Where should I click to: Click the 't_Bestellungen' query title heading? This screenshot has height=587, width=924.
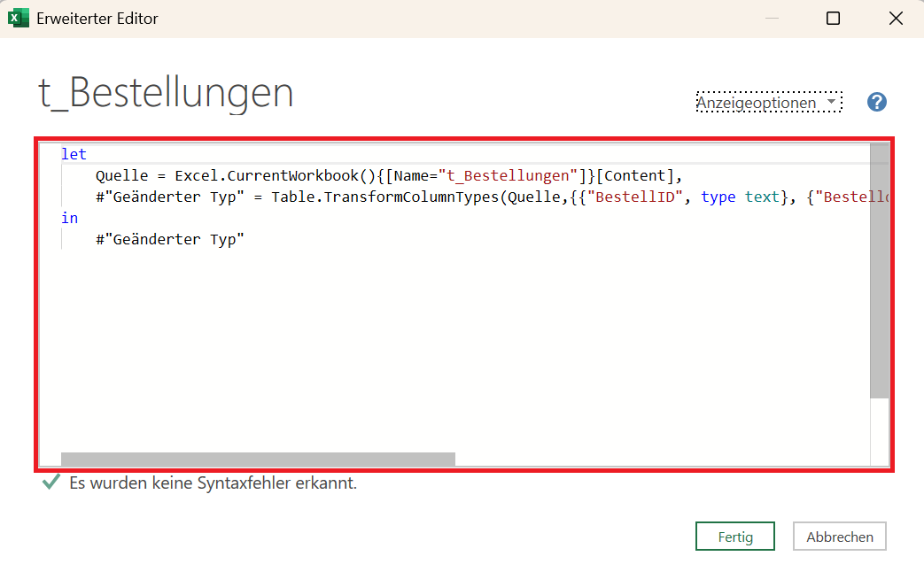(166, 93)
